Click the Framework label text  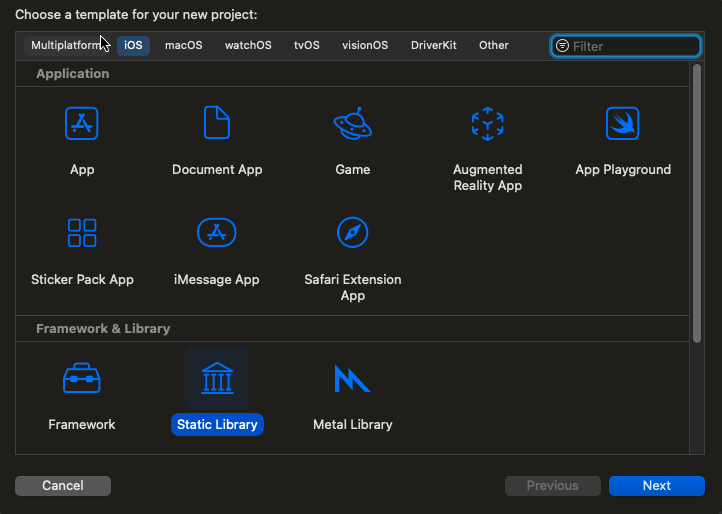coord(82,425)
